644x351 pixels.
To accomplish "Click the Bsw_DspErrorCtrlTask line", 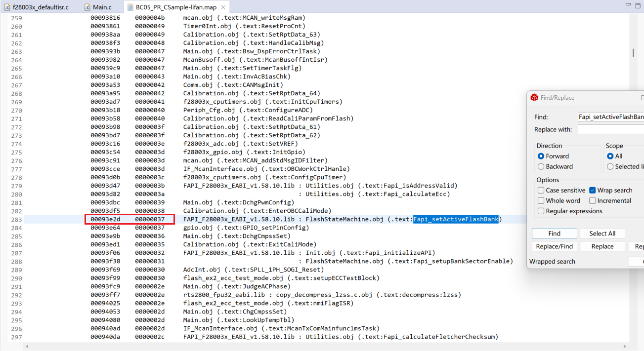I will click(x=252, y=51).
